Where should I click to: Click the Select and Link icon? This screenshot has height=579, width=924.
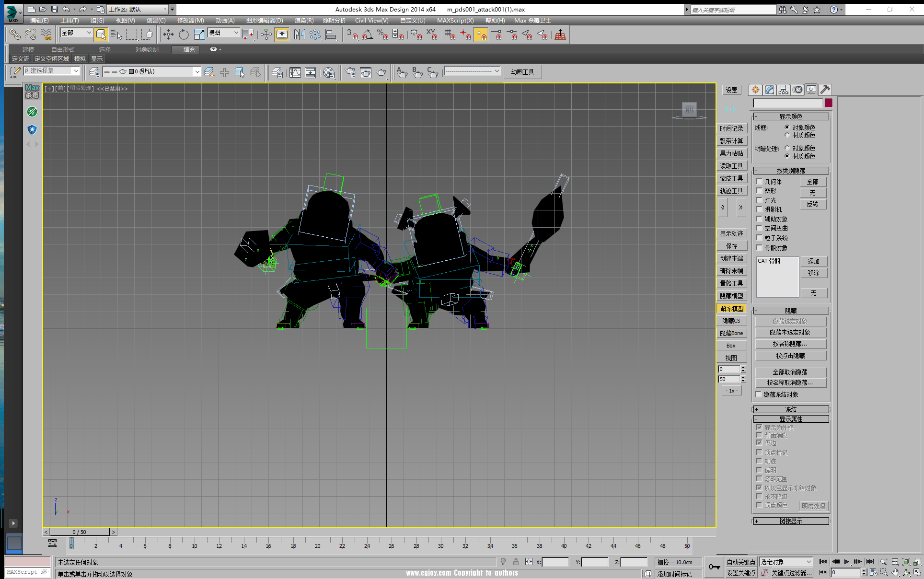15,35
